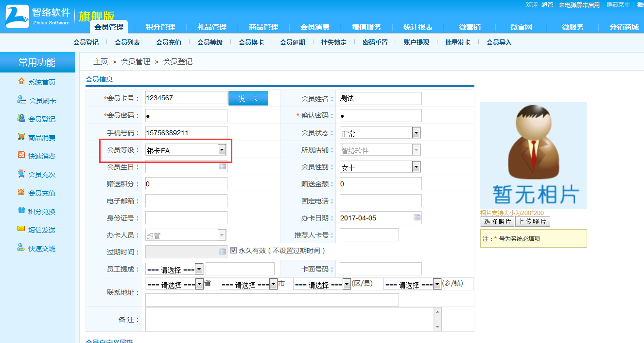Click the 会员刷卡 icon in sidebar

(x=21, y=100)
